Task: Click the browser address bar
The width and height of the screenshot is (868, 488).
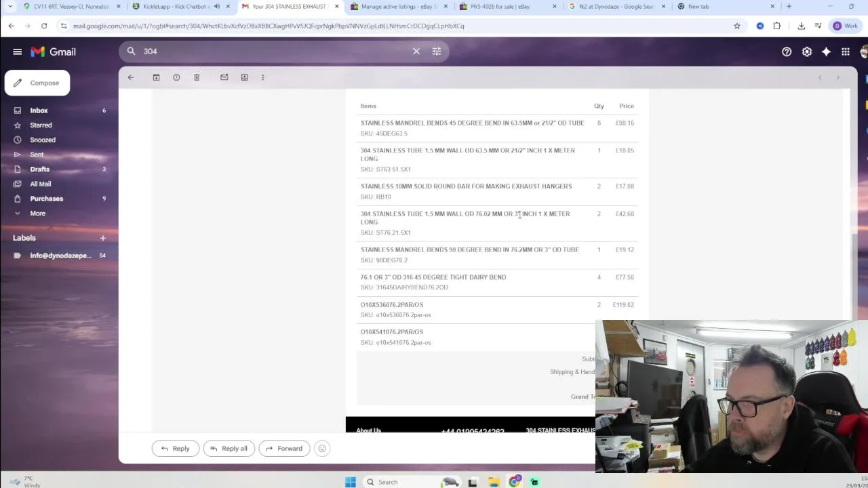Action: tap(393, 26)
